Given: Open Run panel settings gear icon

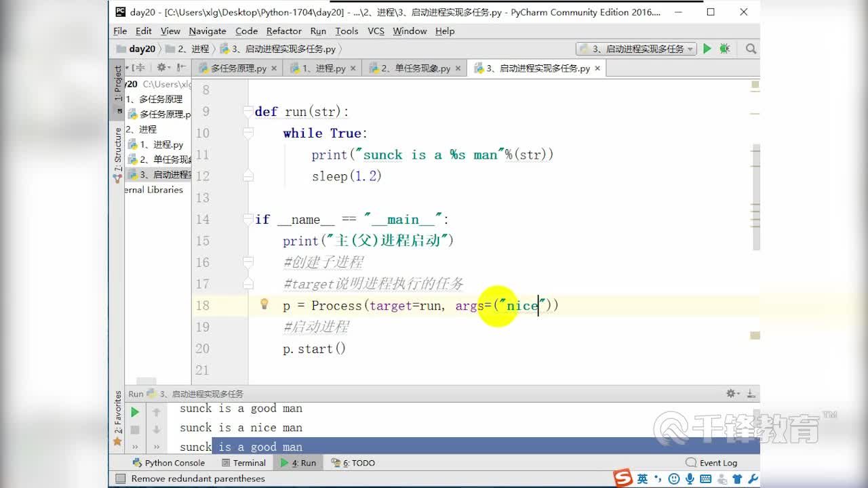Looking at the screenshot, I should [x=732, y=393].
